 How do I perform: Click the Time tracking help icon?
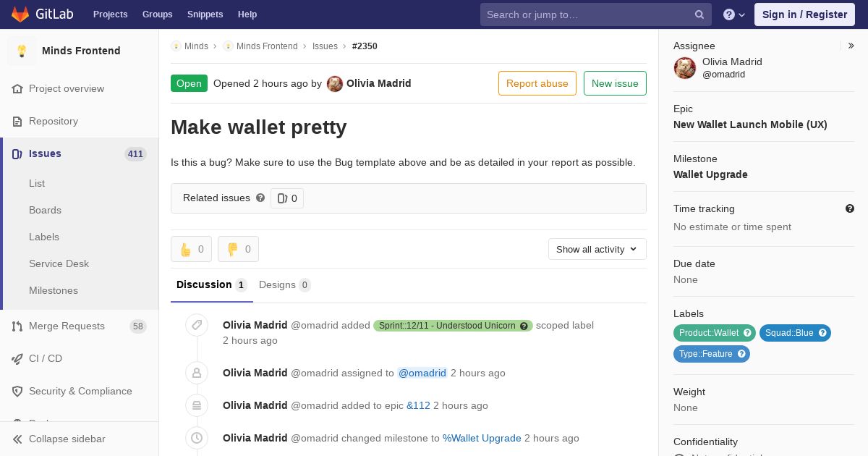850,208
